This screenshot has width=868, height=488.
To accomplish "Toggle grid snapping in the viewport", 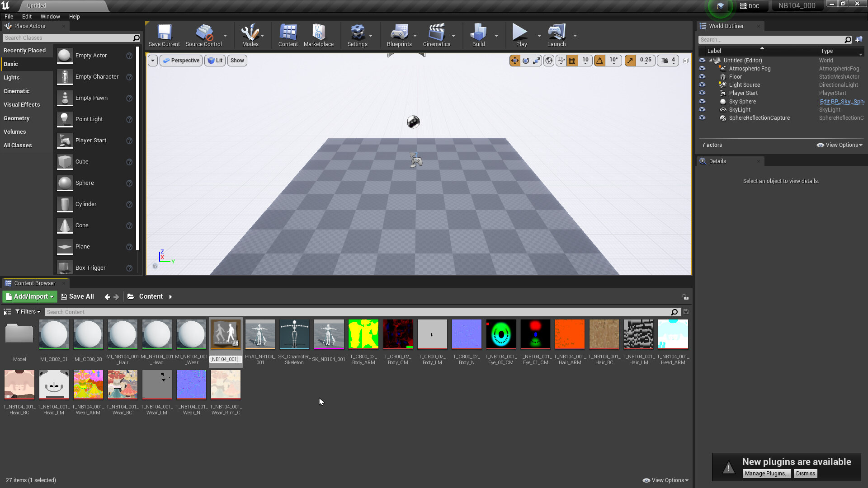I will tap(572, 61).
